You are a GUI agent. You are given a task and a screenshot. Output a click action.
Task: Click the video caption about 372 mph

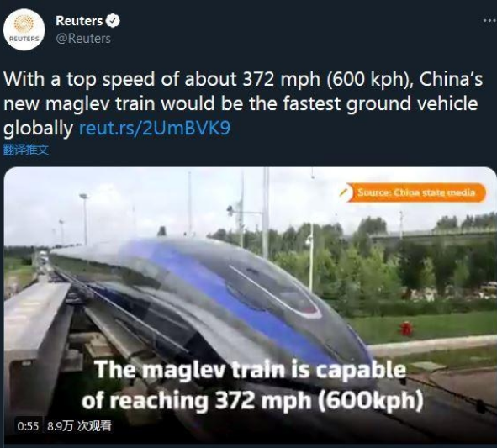coord(252,385)
